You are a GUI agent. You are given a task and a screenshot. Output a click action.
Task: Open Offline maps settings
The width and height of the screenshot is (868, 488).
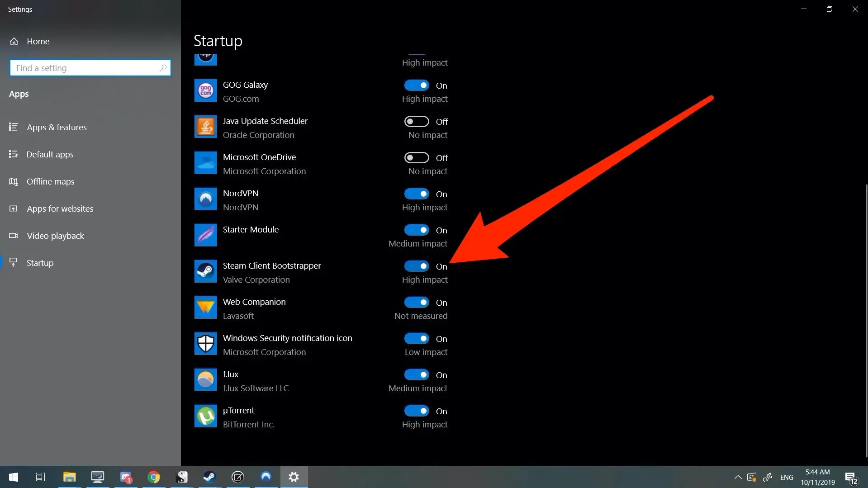click(x=90, y=181)
